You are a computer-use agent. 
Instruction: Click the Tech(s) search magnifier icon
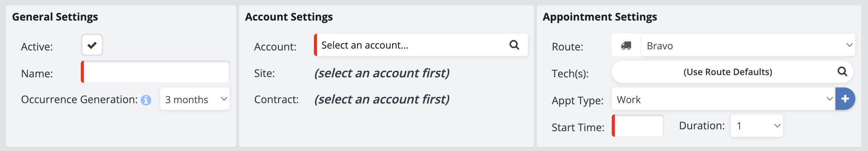(x=842, y=71)
